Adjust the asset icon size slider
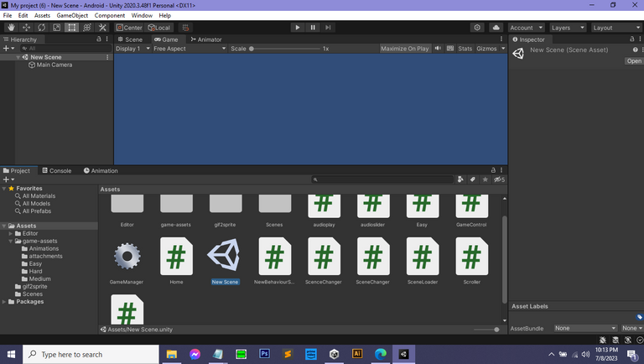 coord(486,330)
